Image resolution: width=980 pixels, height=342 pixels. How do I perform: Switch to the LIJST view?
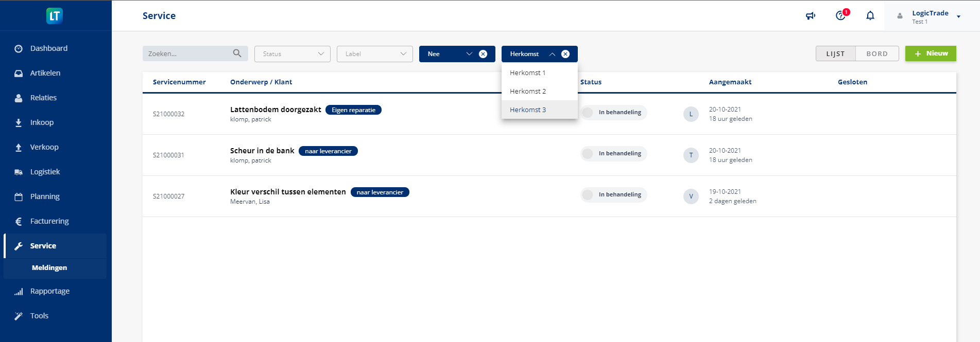835,54
